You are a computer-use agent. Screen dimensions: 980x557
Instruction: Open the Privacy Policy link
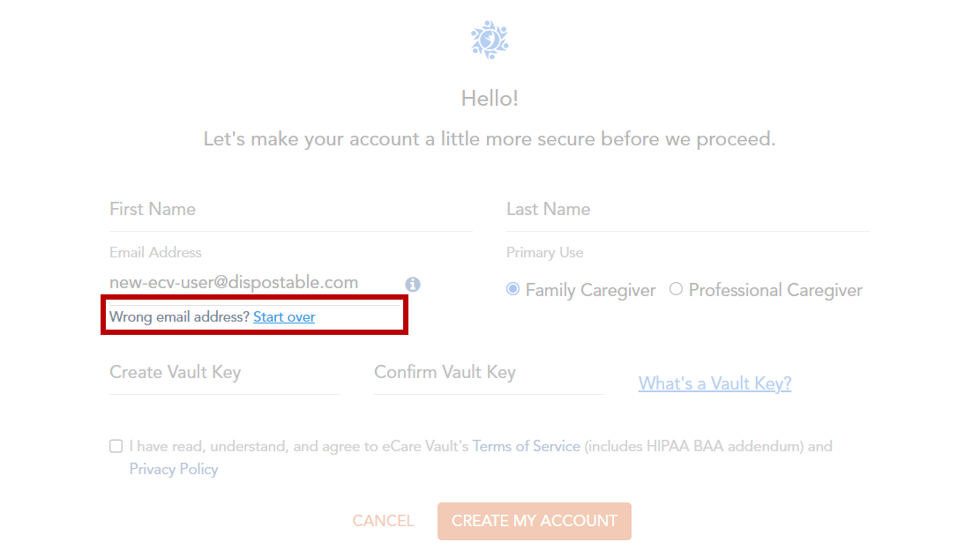[174, 469]
